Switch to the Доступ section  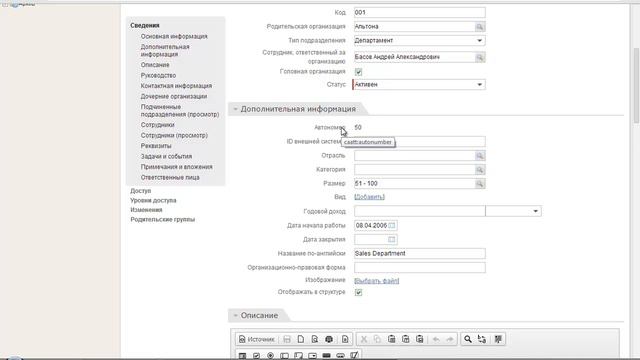click(141, 191)
